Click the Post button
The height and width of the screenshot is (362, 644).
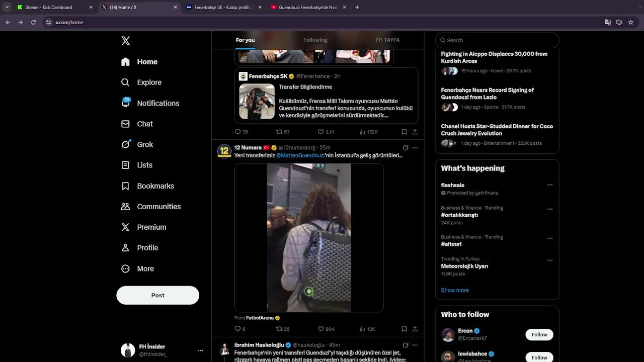pos(157,295)
